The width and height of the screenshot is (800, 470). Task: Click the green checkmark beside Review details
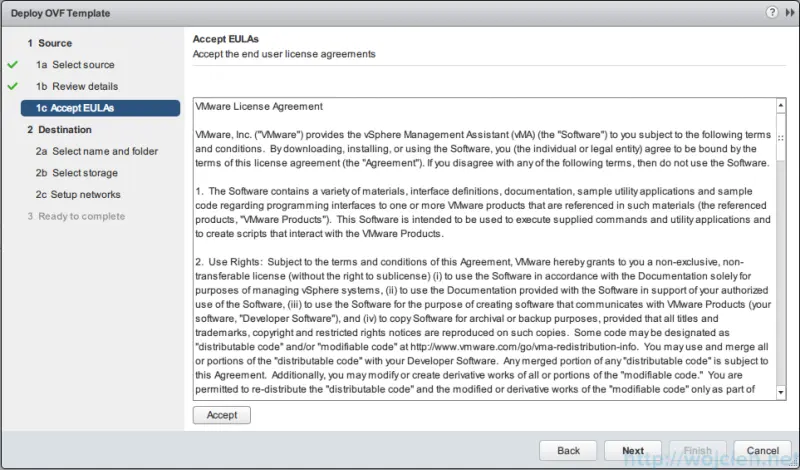(13, 86)
